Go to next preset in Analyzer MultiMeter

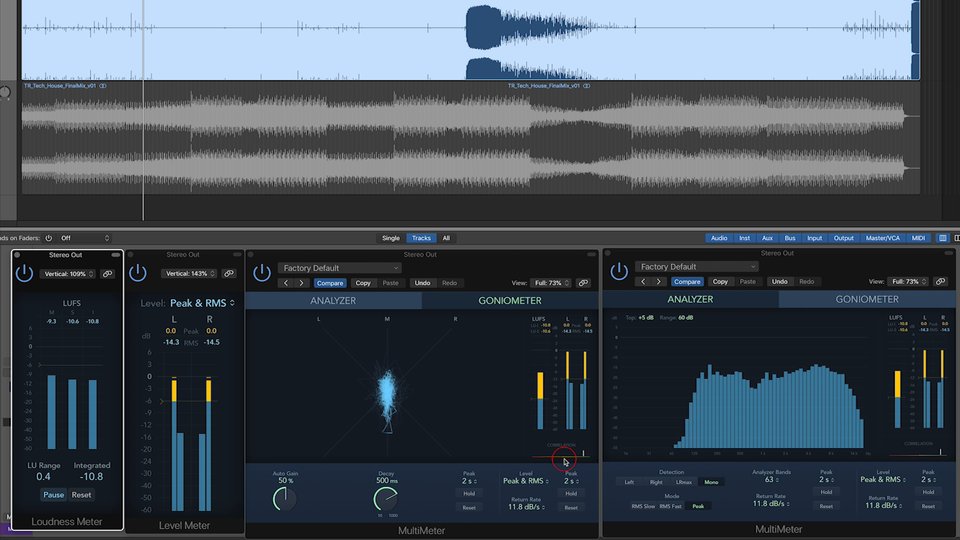click(x=659, y=282)
